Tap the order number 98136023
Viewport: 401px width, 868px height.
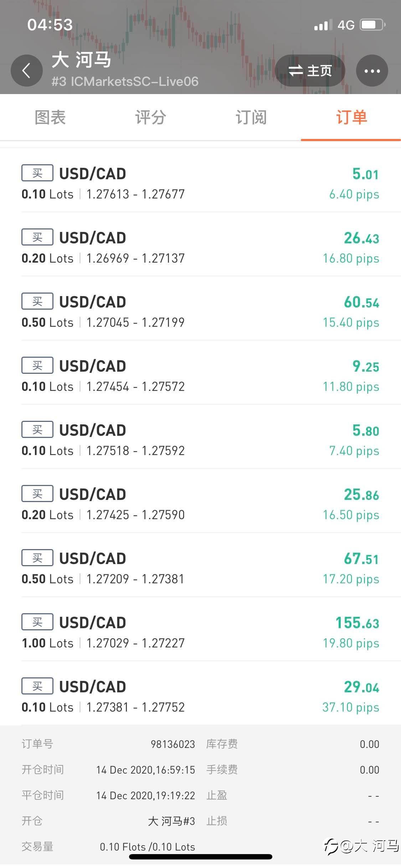tap(173, 744)
